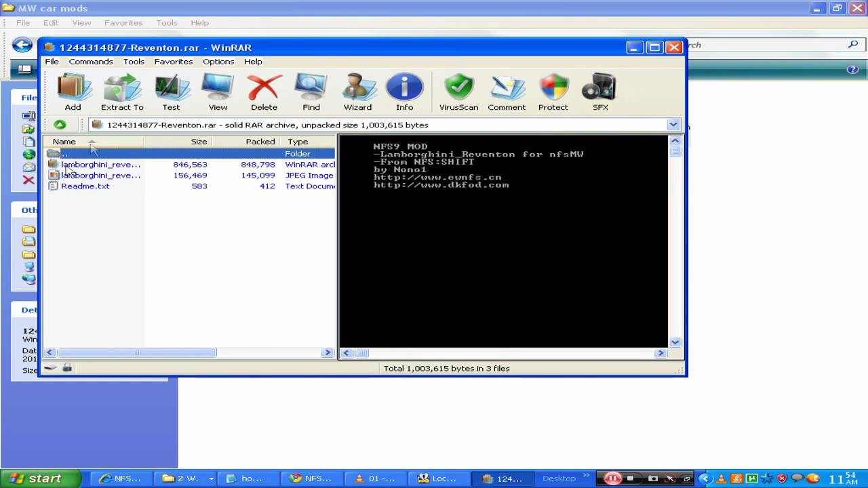
Task: Click comment pane vertical scroll up arrow
Action: point(675,141)
